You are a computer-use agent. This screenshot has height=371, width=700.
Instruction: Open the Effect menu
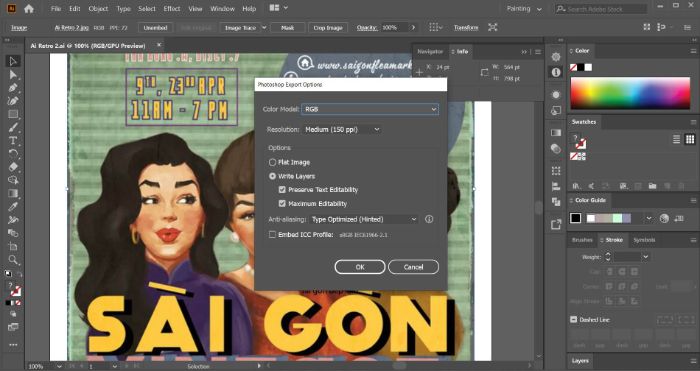(x=172, y=8)
